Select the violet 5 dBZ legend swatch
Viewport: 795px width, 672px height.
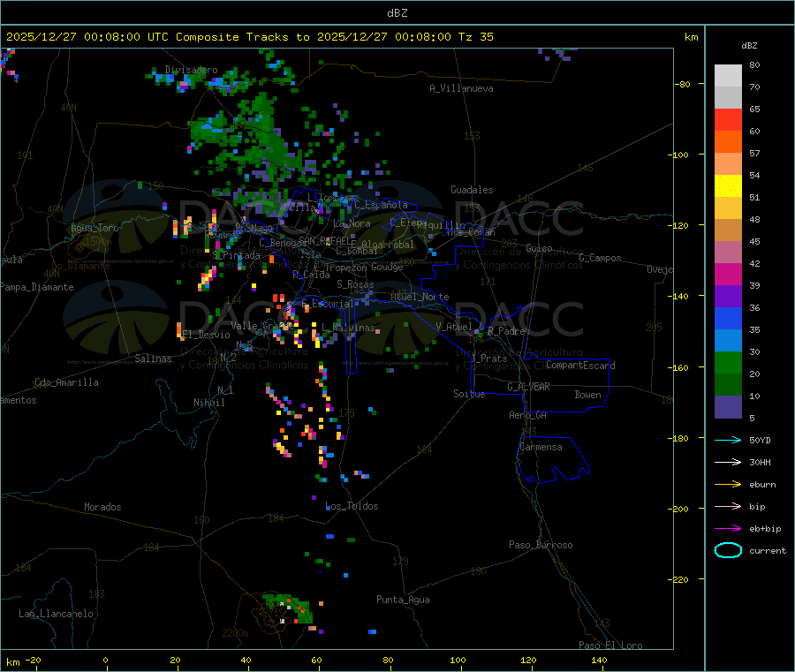(728, 407)
